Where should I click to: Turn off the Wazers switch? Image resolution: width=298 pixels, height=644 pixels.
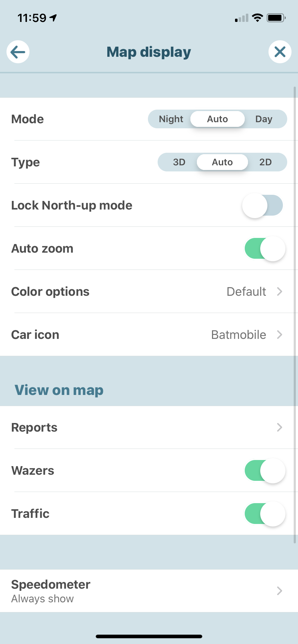point(265,470)
